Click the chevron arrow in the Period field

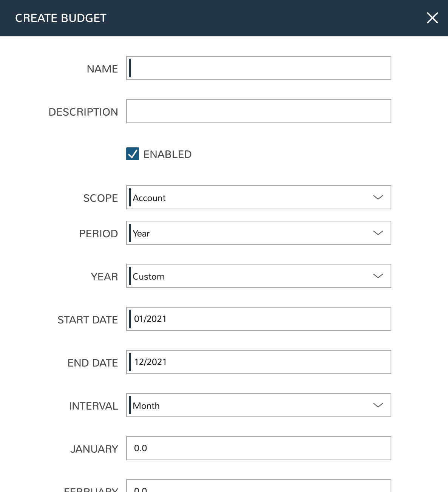(378, 233)
